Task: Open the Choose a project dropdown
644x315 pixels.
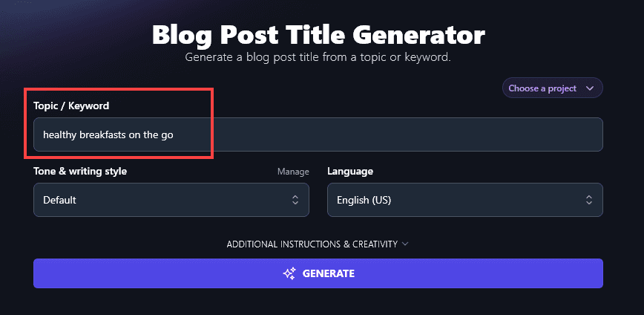Action: 552,88
